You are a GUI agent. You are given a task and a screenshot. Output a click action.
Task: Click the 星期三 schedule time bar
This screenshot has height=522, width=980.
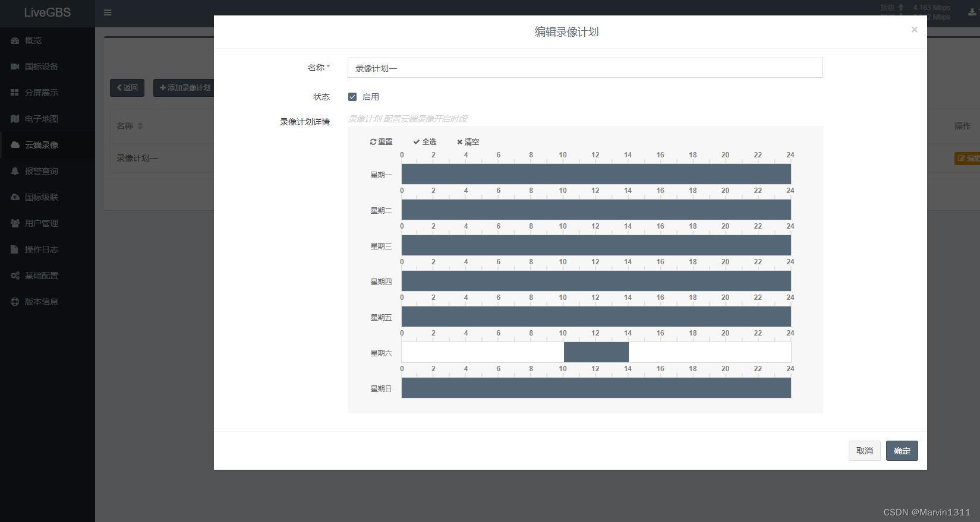[x=596, y=245]
